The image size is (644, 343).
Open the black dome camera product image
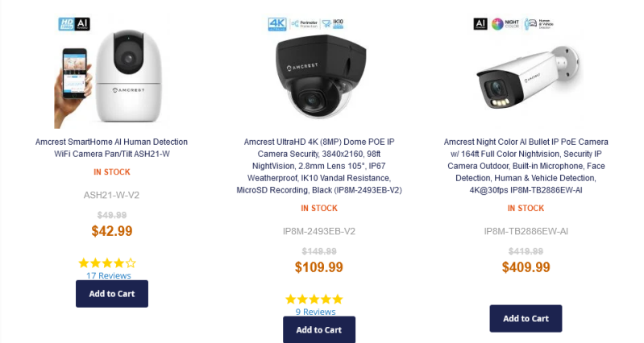click(x=320, y=81)
